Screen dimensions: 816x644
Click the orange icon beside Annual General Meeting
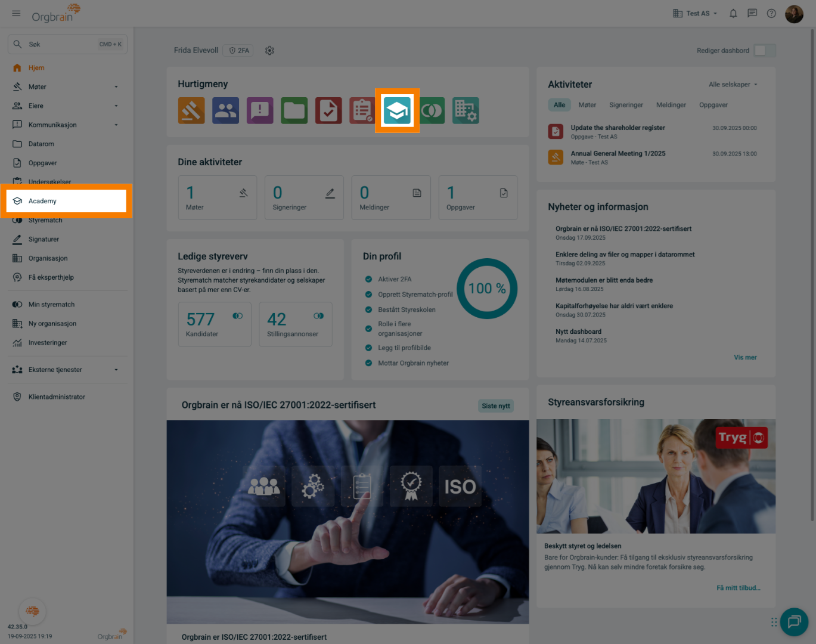[x=556, y=157]
